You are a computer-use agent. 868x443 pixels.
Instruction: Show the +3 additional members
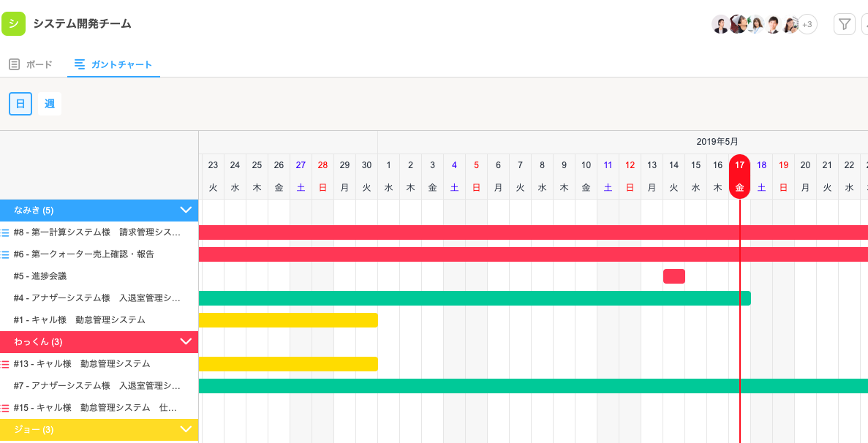pos(807,24)
